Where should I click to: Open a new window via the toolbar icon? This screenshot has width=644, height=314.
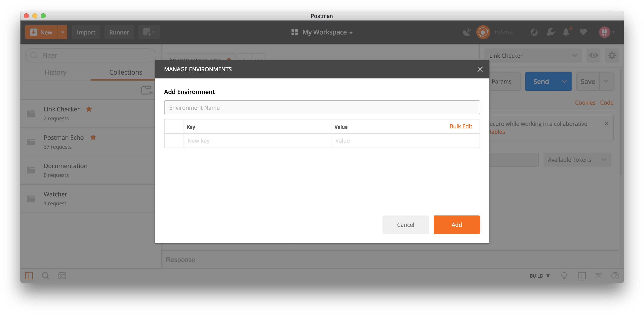[149, 32]
